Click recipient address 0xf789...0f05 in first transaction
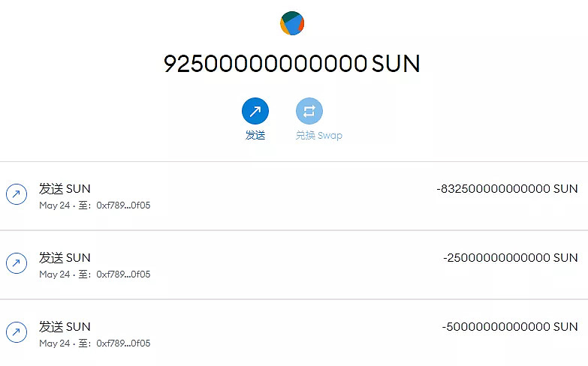588x366 pixels. (123, 205)
